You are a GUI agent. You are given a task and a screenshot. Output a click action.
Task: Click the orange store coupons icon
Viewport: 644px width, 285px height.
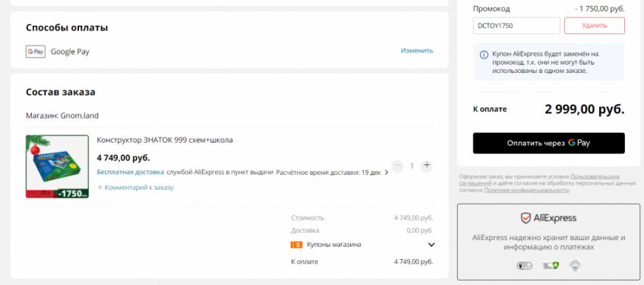tap(296, 245)
